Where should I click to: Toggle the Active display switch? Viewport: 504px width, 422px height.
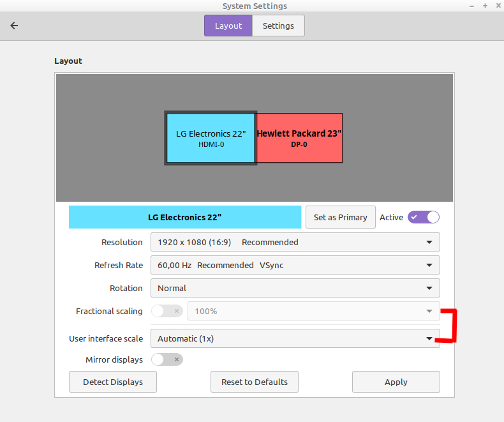424,217
